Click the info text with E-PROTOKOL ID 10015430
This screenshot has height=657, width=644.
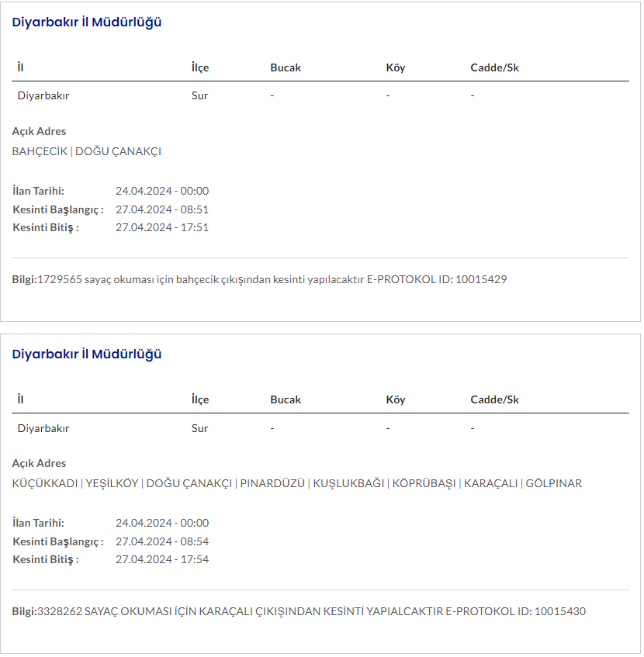point(310,612)
